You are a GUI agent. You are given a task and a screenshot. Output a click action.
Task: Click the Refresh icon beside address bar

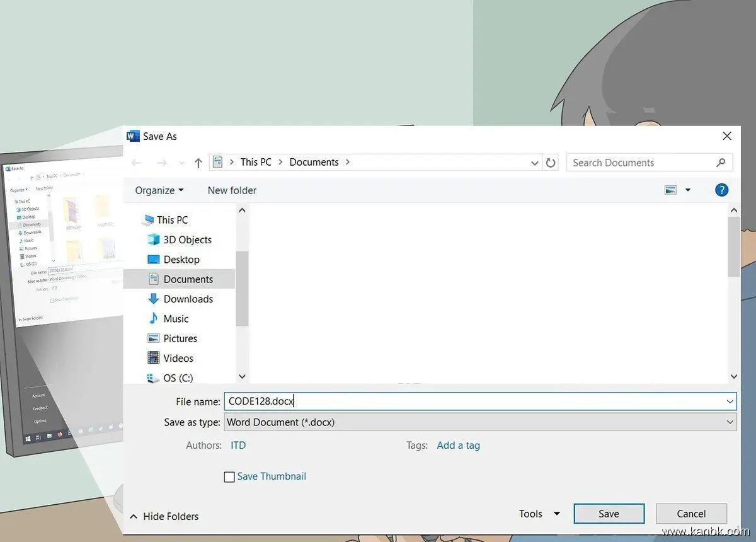[x=551, y=163]
